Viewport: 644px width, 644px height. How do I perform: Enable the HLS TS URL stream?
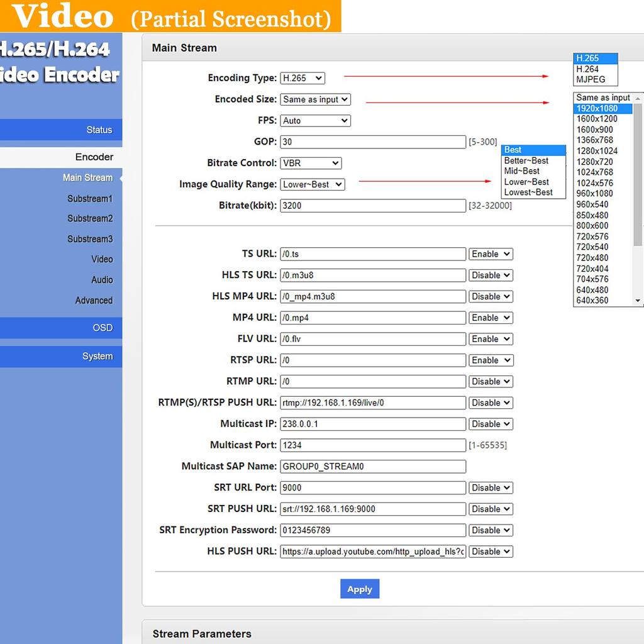click(x=491, y=275)
